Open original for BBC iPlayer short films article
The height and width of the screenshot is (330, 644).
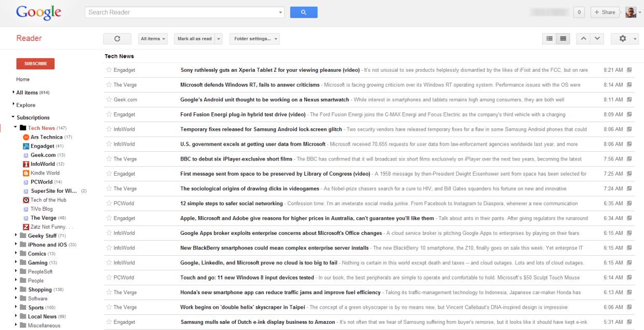(x=629, y=159)
